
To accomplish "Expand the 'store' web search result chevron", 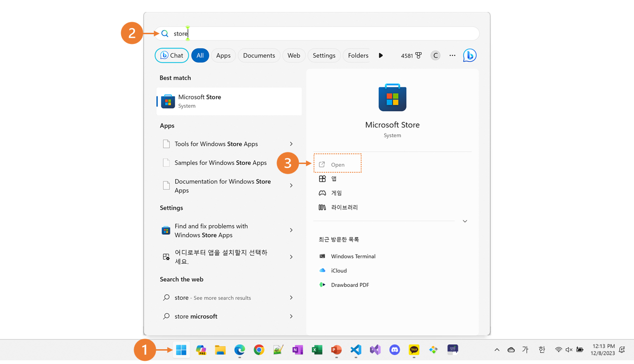I will (291, 298).
